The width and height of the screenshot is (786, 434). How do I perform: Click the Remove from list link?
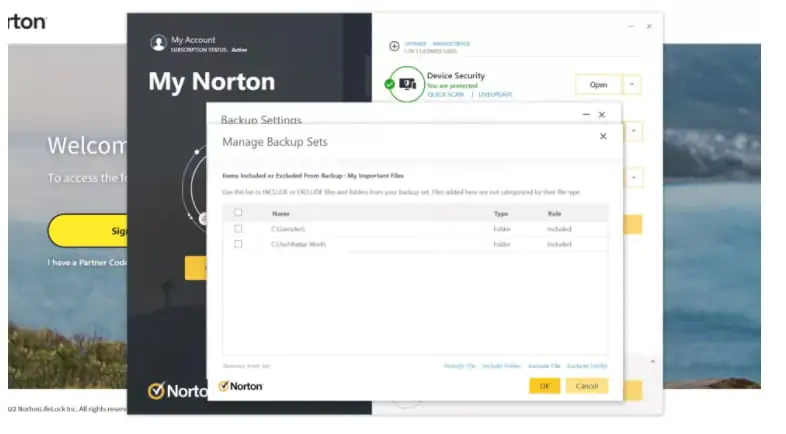[x=246, y=366]
